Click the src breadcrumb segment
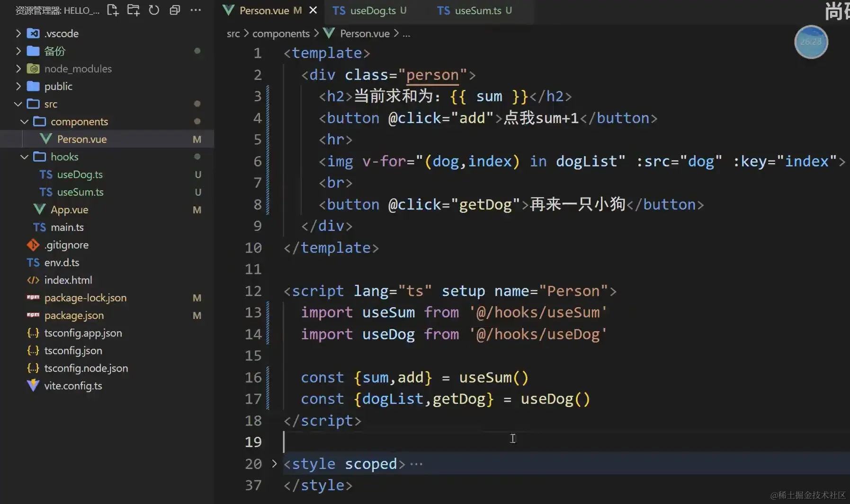 click(x=233, y=34)
